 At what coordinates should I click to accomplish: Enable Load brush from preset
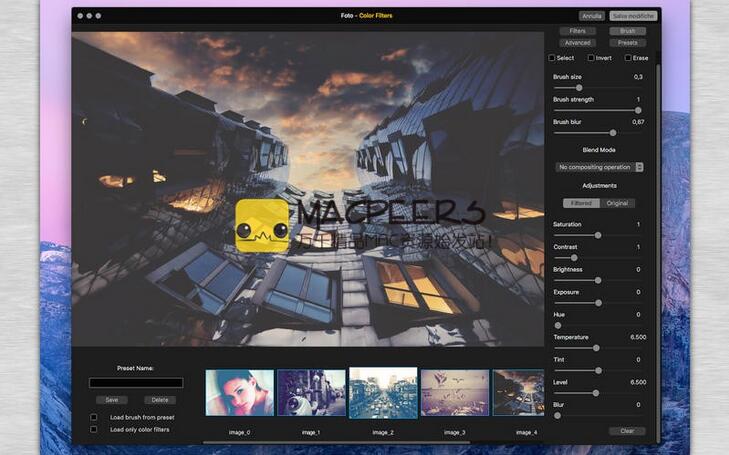tap(94, 417)
